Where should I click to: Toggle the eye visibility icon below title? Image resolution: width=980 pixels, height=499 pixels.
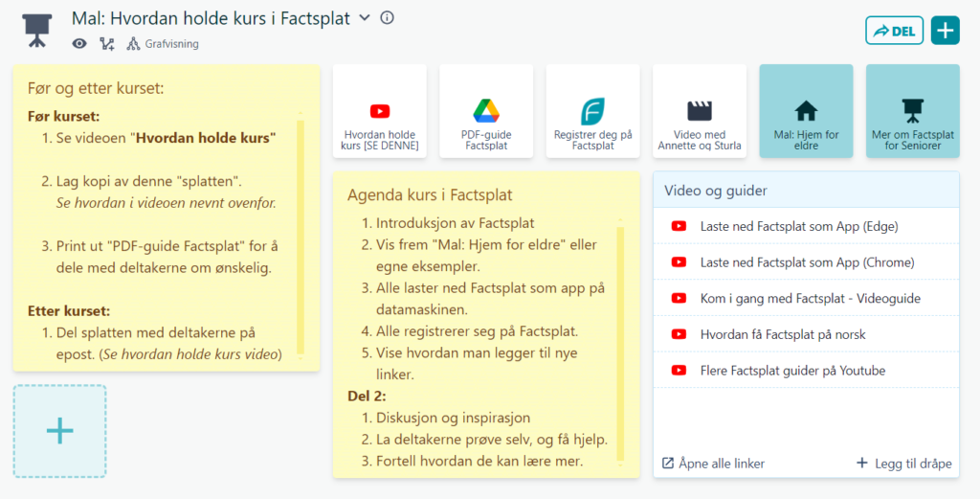(80, 44)
